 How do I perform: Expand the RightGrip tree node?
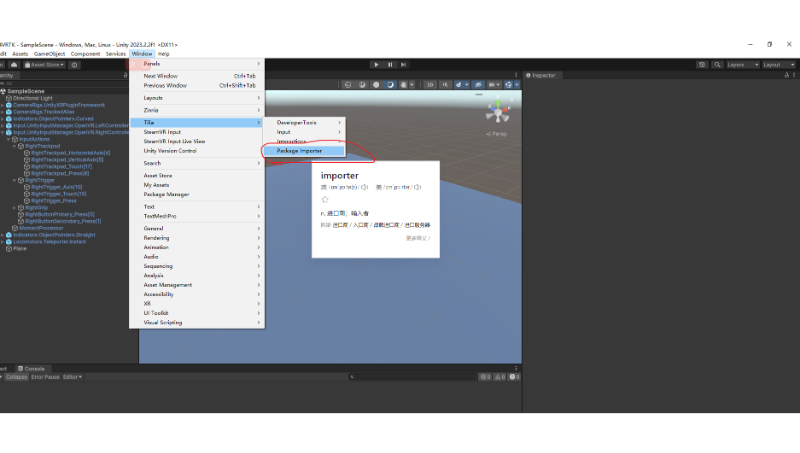click(x=14, y=208)
